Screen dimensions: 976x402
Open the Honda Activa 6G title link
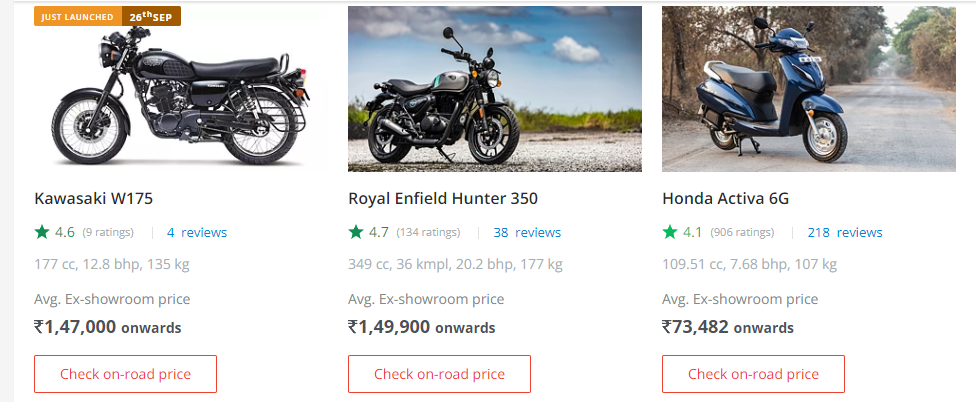[725, 198]
